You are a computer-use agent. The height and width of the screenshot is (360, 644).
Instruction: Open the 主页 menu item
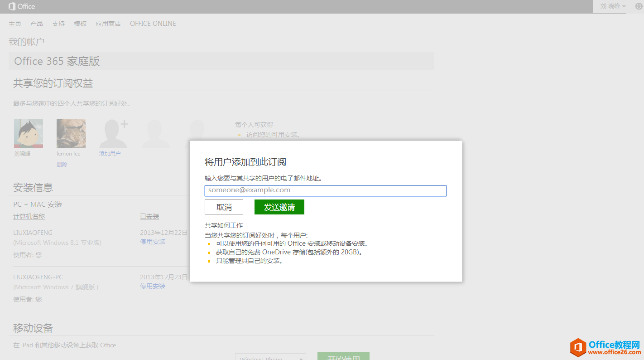tap(15, 24)
